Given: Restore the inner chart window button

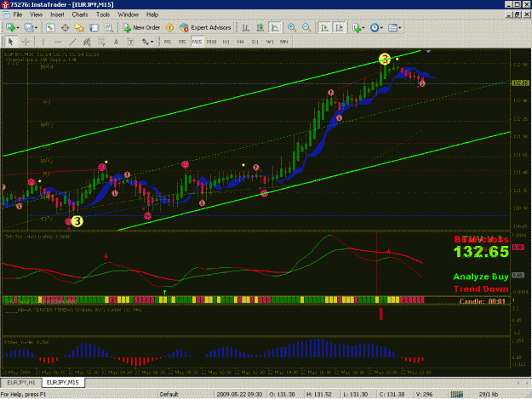Looking at the screenshot, I should [x=518, y=14].
